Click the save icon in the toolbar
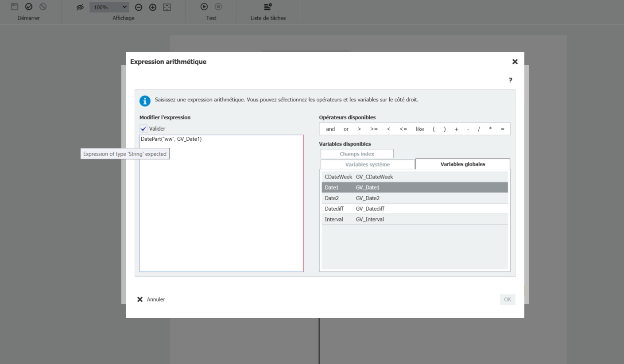 point(15,7)
